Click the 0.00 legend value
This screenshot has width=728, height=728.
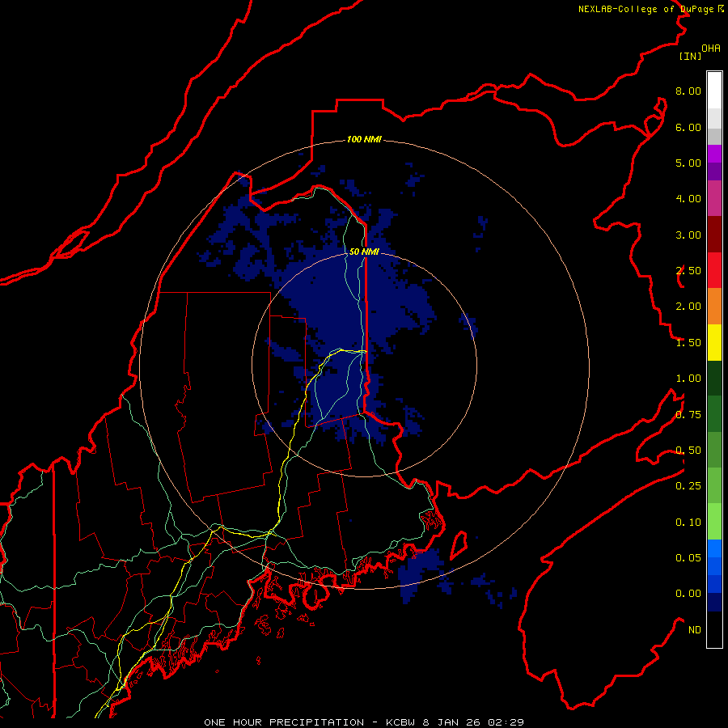[688, 594]
